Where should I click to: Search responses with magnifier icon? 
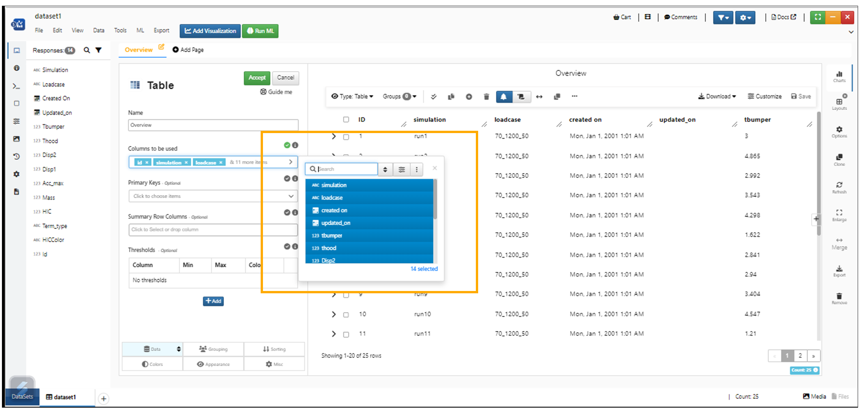coord(87,50)
